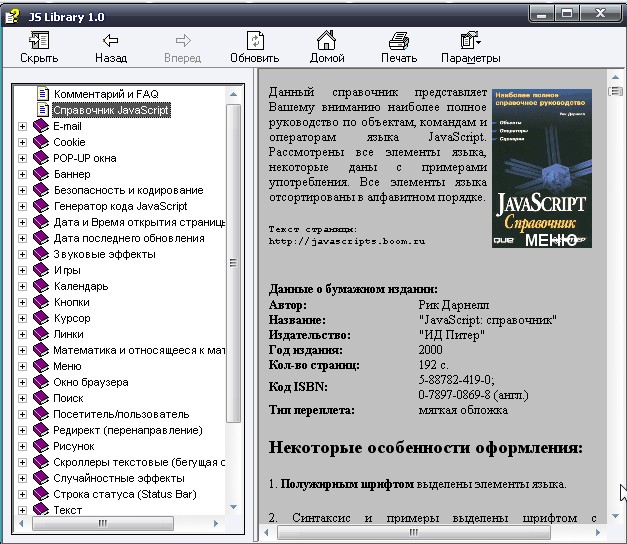627x544 pixels.
Task: Click the book icon next to Текст
Action: coord(41,509)
